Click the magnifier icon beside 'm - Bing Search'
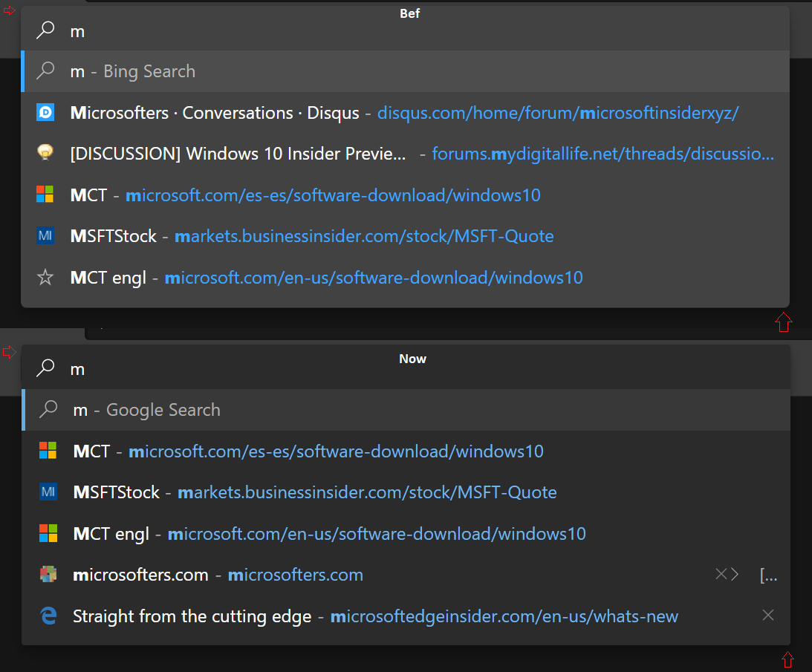Screen dimensions: 812x672 pos(45,71)
